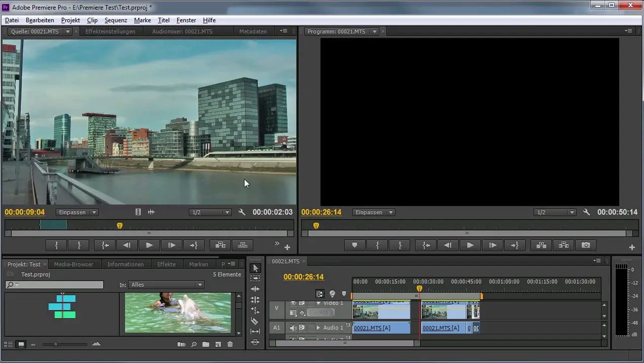Step back one frame in source monitor
This screenshot has height=363, width=644.
coord(127,245)
